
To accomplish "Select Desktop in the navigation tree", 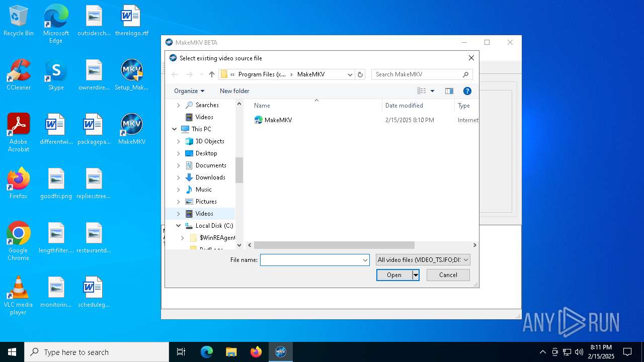I will (x=206, y=153).
